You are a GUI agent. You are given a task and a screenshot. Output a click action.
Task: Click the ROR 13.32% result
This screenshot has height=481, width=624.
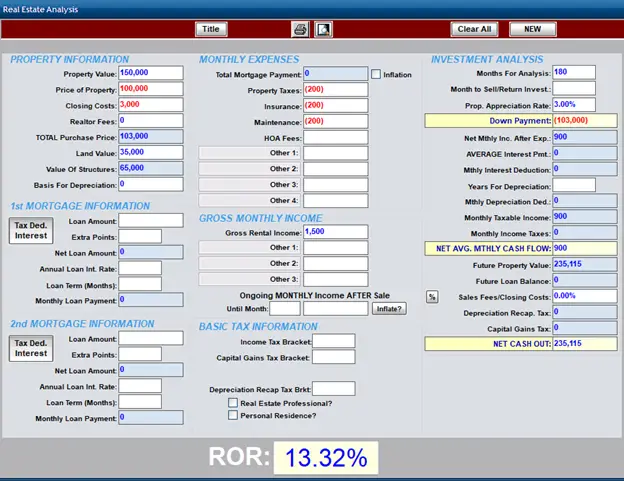(326, 458)
